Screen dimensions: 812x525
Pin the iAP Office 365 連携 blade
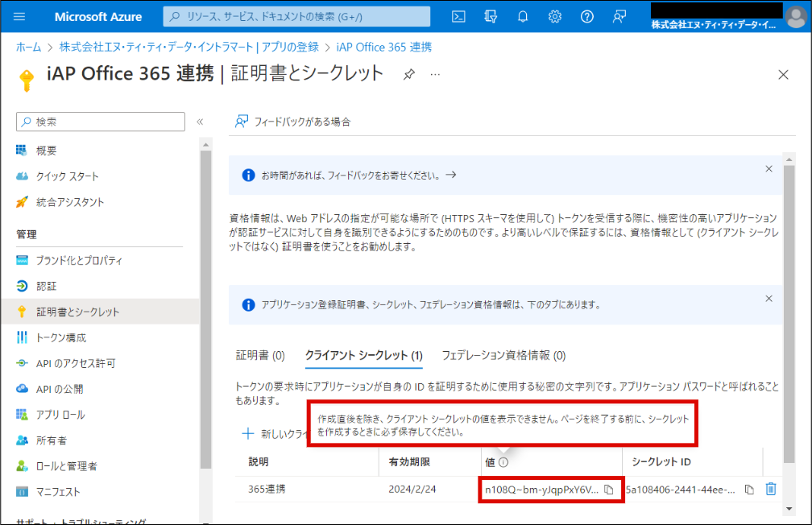click(409, 74)
